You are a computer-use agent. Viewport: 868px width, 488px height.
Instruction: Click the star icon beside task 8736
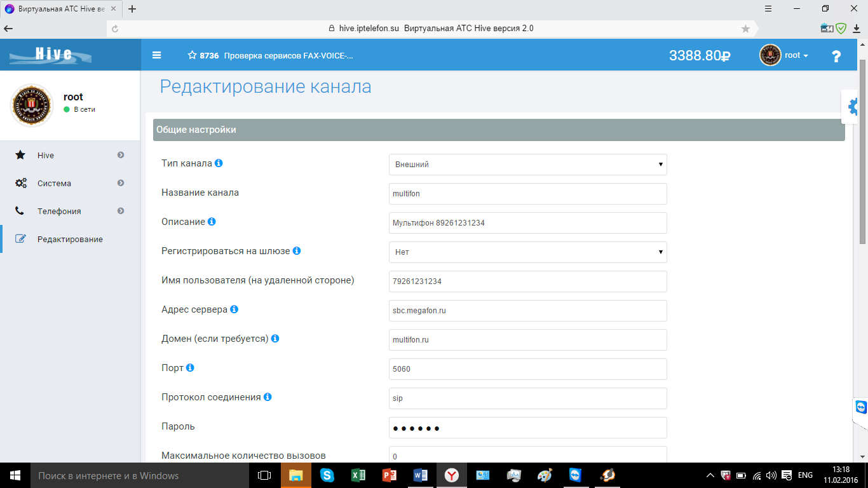pyautogui.click(x=192, y=55)
